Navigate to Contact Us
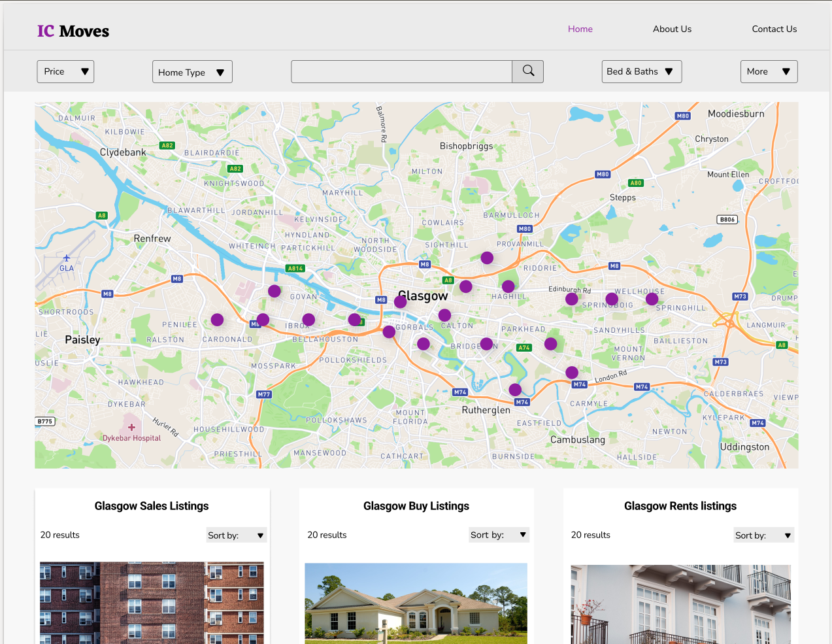 pyautogui.click(x=774, y=29)
